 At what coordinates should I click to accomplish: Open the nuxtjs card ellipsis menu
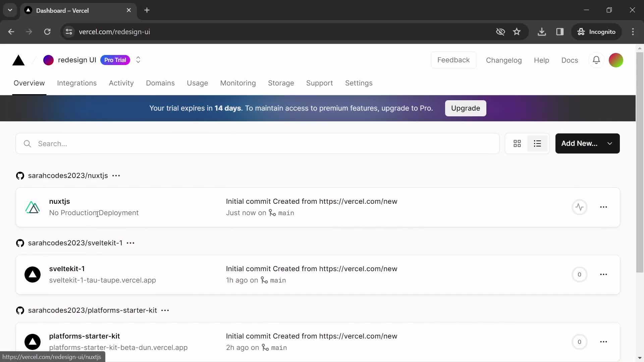click(x=603, y=207)
